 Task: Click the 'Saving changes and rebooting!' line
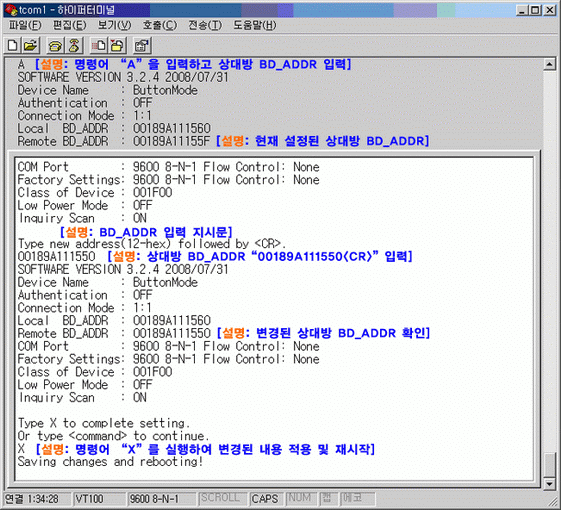pyautogui.click(x=110, y=462)
